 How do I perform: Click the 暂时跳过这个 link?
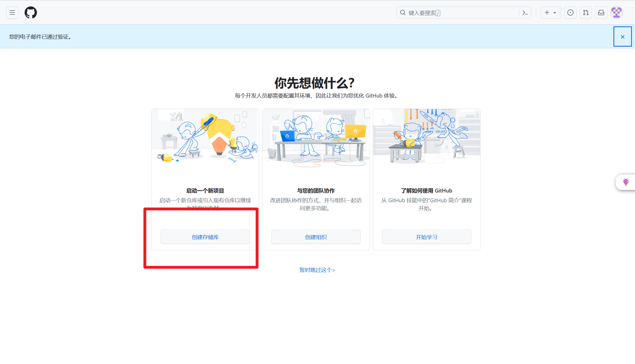click(317, 270)
